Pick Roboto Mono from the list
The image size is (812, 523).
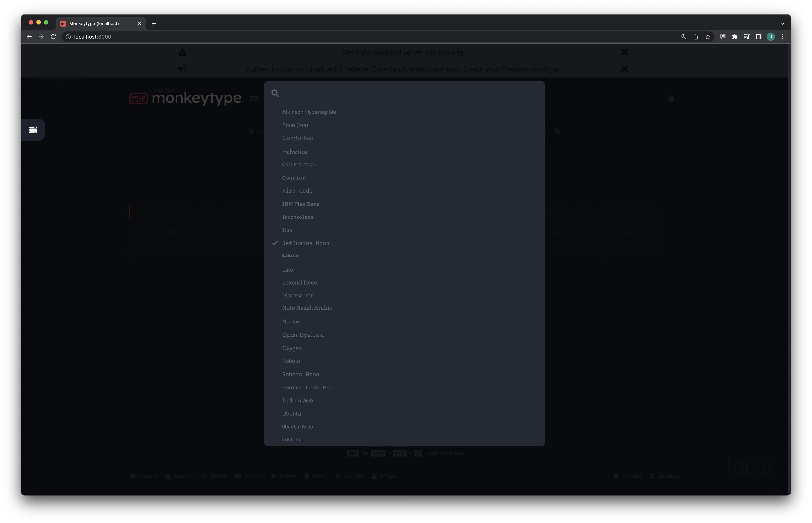pyautogui.click(x=404, y=374)
